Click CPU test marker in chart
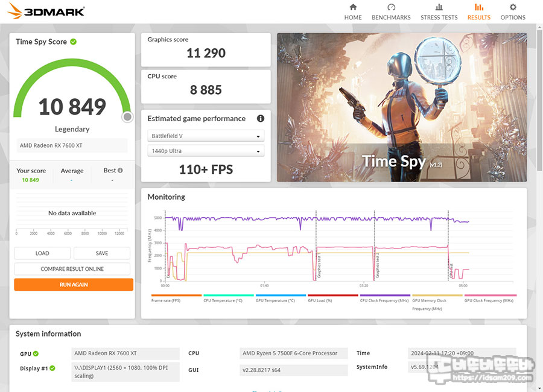Viewport: 543px width, 392px height. (451, 270)
